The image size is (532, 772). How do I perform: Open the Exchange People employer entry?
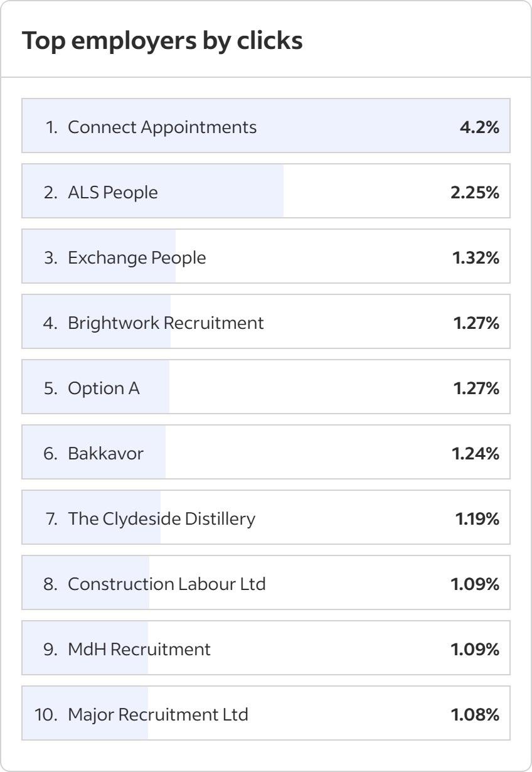pyautogui.click(x=137, y=257)
